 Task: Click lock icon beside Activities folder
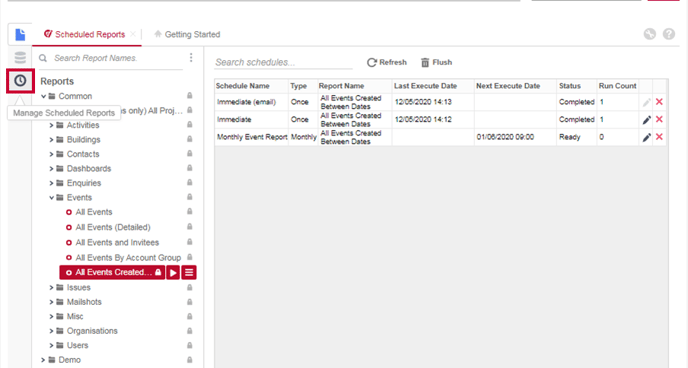click(x=190, y=125)
